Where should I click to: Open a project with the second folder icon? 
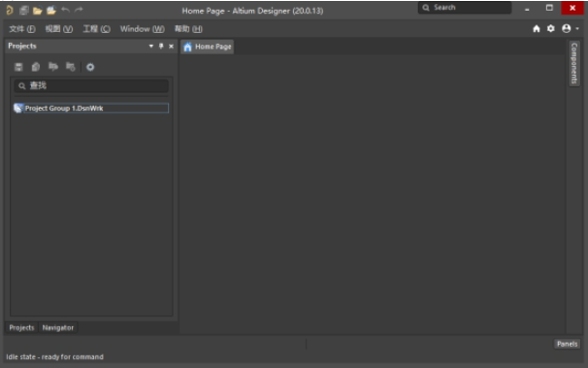coord(51,10)
